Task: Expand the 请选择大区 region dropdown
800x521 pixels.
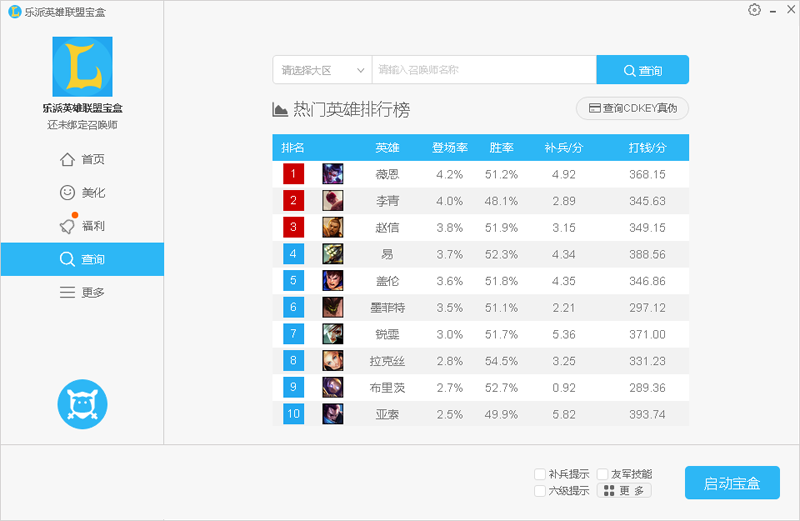Action: (322, 70)
